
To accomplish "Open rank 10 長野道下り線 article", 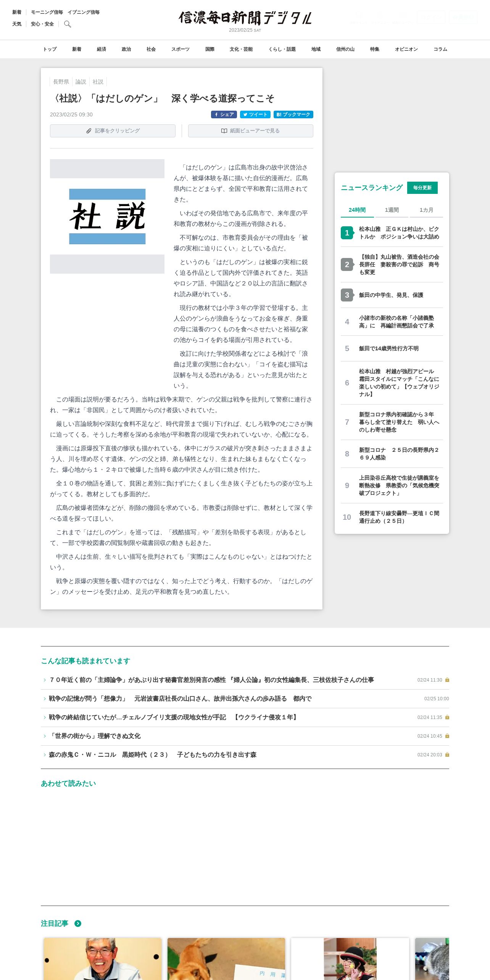I will pos(399,517).
